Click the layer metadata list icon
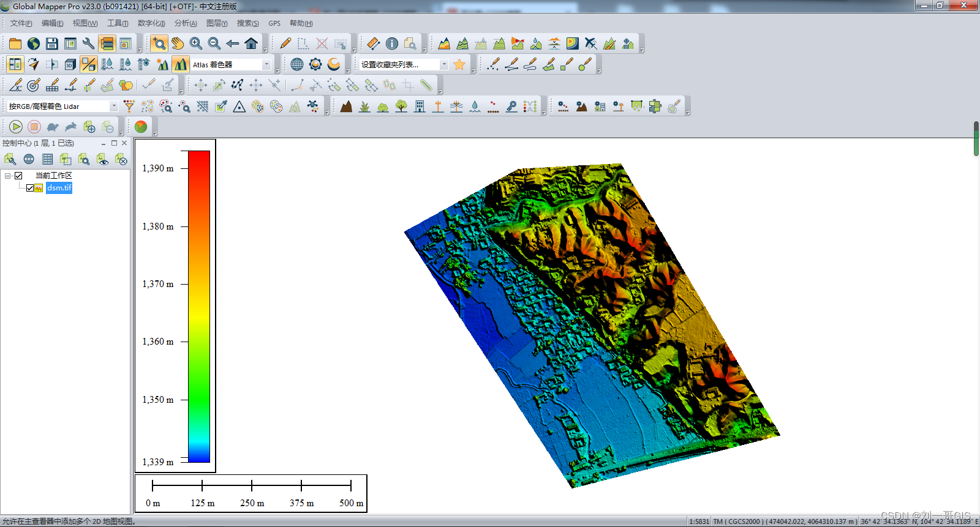980x527 pixels. (x=47, y=159)
